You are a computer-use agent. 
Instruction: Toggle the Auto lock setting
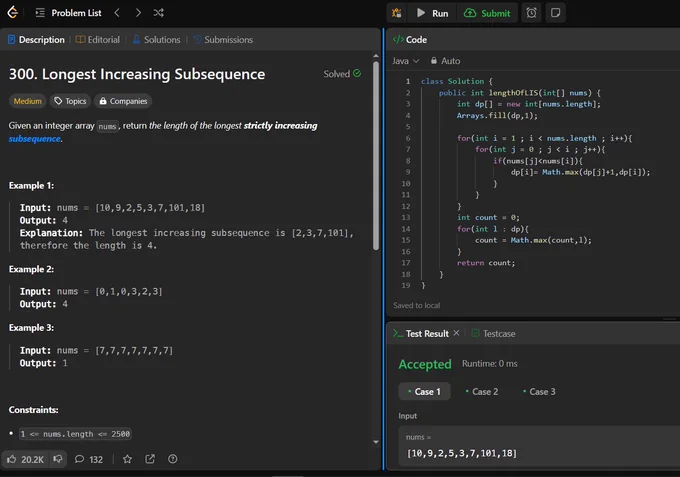pyautogui.click(x=445, y=61)
